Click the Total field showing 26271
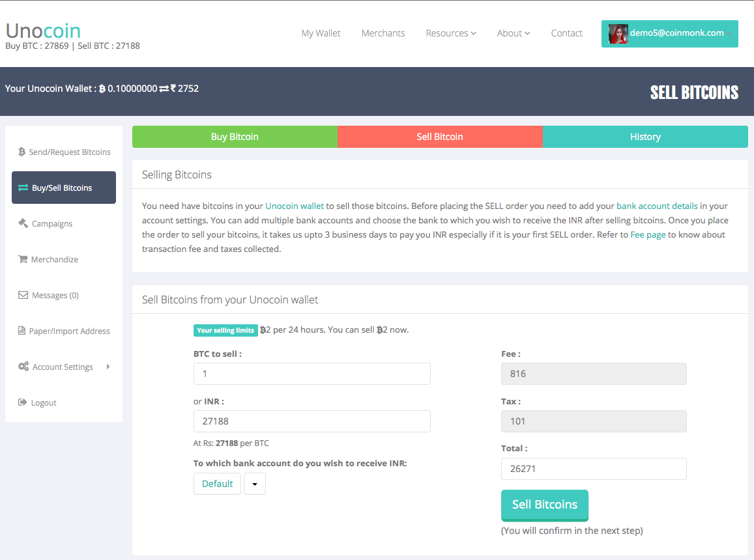Image resolution: width=754 pixels, height=560 pixels. pos(594,469)
